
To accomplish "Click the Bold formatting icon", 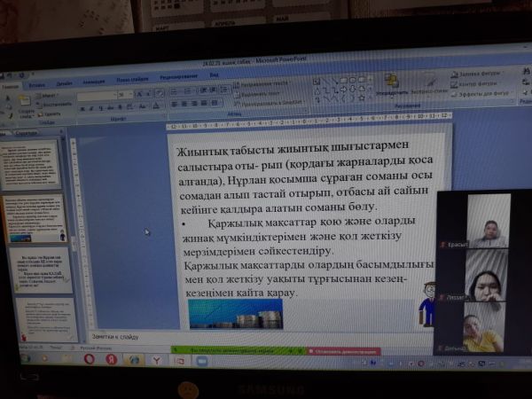I will click(82, 108).
